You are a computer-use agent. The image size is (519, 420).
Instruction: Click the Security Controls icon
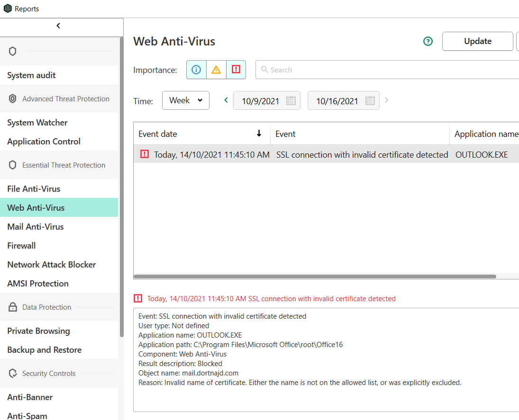click(x=13, y=373)
